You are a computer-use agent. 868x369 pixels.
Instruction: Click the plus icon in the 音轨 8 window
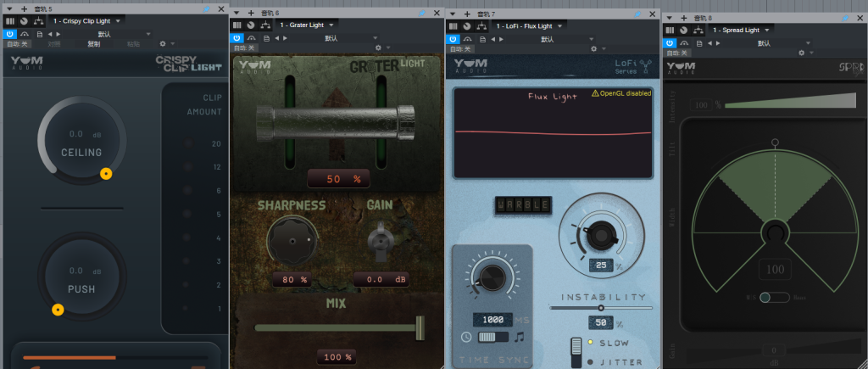684,19
